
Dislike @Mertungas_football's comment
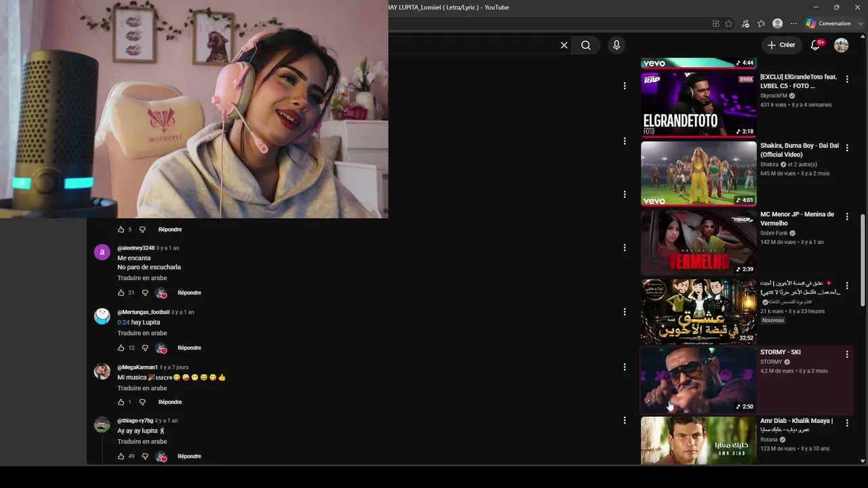tap(144, 348)
